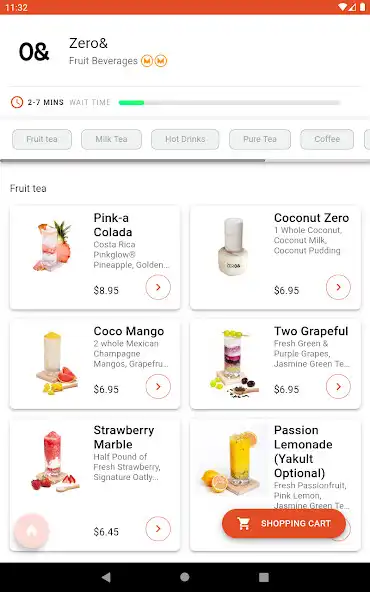Viewport: 370px width, 592px height.
Task: Click the first orange M badge
Action: coord(147,61)
